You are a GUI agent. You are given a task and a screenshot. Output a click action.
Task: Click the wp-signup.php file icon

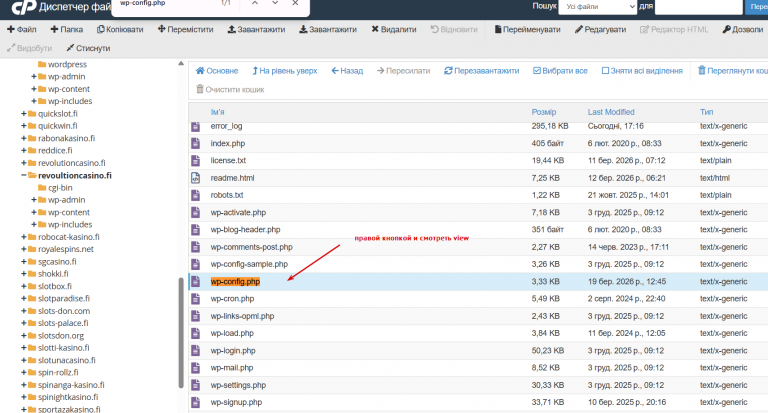tap(195, 402)
